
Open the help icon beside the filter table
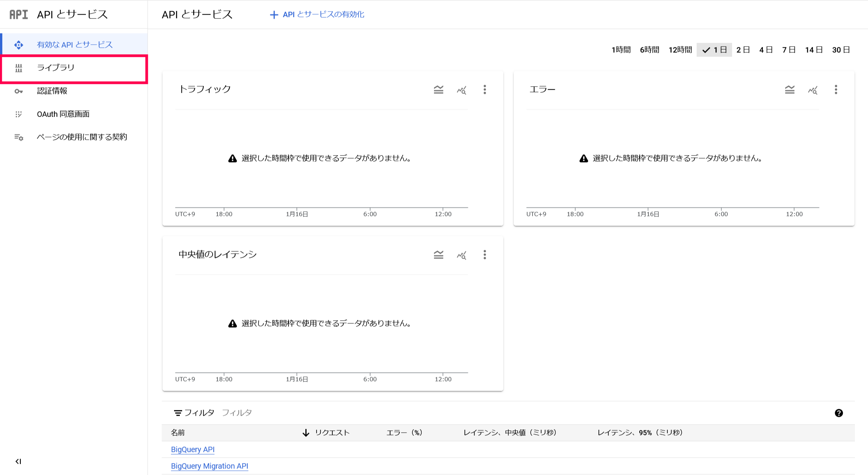(x=838, y=413)
